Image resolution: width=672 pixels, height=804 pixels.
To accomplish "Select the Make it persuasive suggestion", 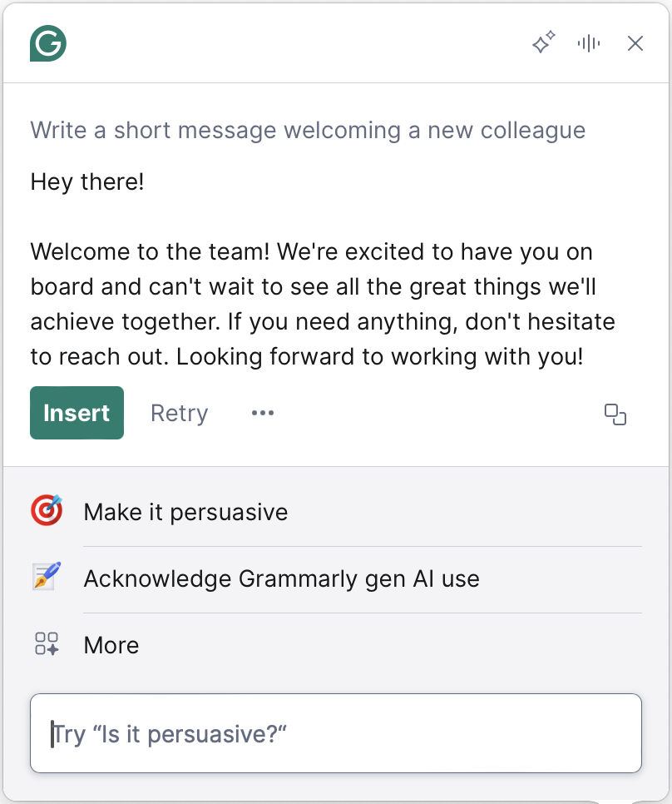I will (185, 512).
